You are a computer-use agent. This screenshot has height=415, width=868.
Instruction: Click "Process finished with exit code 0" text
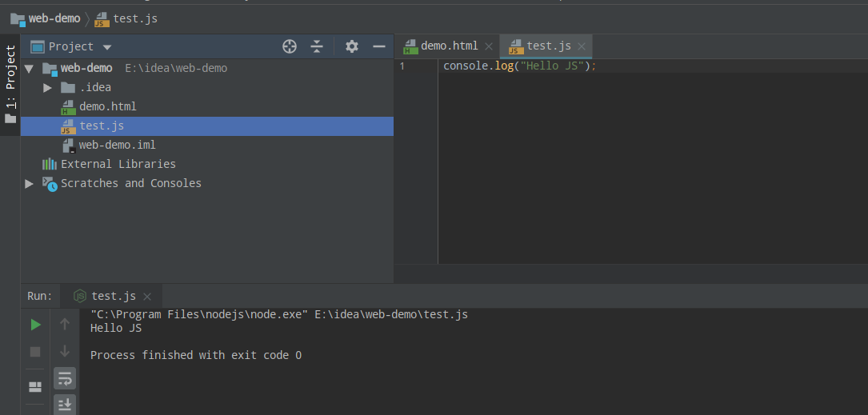(x=196, y=355)
